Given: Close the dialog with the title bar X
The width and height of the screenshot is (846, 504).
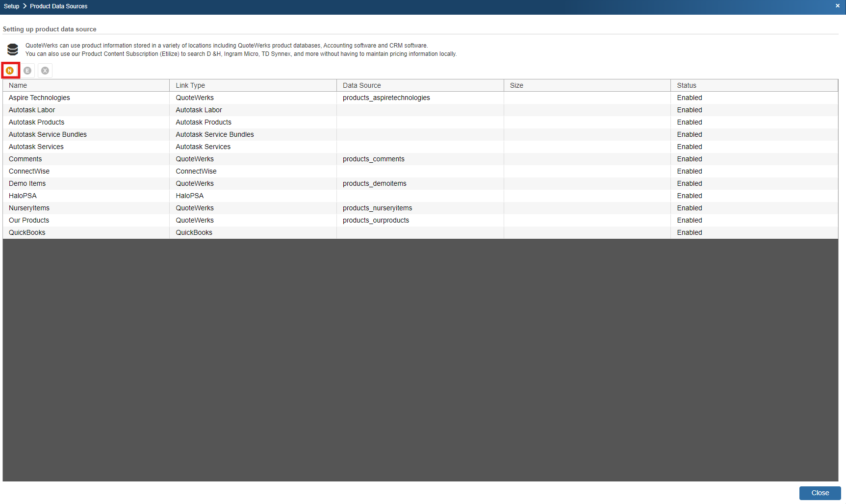Looking at the screenshot, I should pyautogui.click(x=838, y=6).
